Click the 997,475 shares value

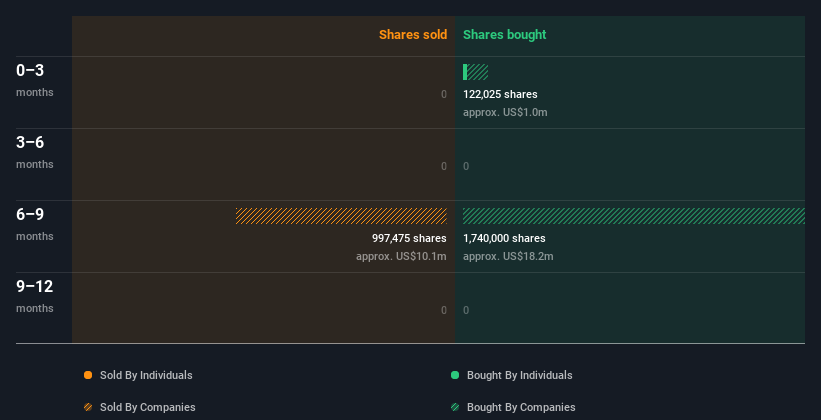tap(409, 238)
